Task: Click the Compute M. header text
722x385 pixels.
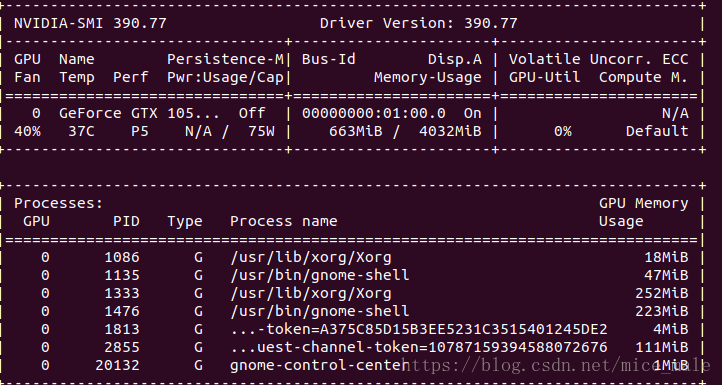Action: point(644,77)
